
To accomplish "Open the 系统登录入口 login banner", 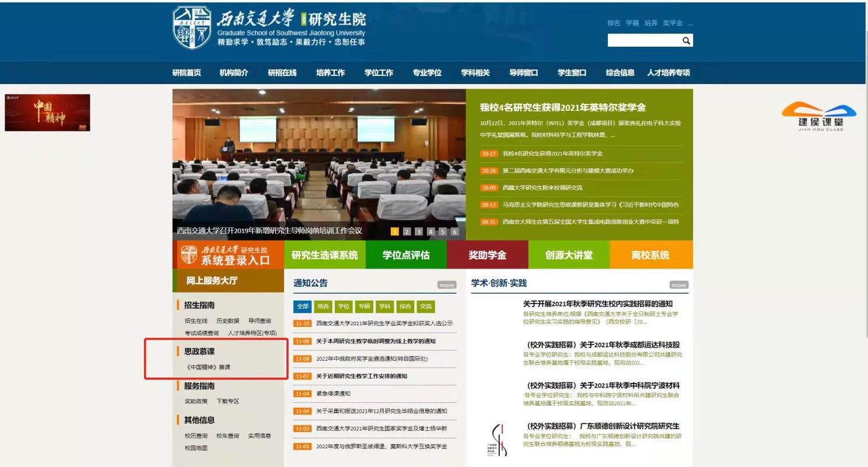I will click(228, 255).
